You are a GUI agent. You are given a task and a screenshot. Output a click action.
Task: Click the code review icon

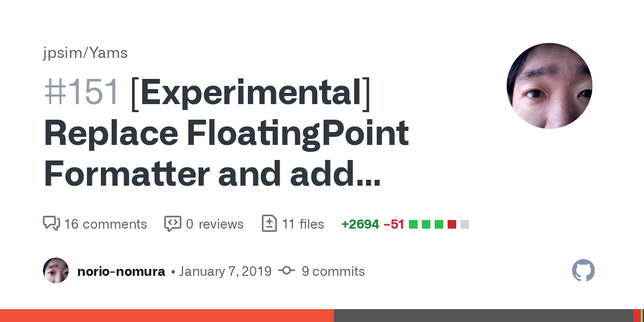point(172,223)
